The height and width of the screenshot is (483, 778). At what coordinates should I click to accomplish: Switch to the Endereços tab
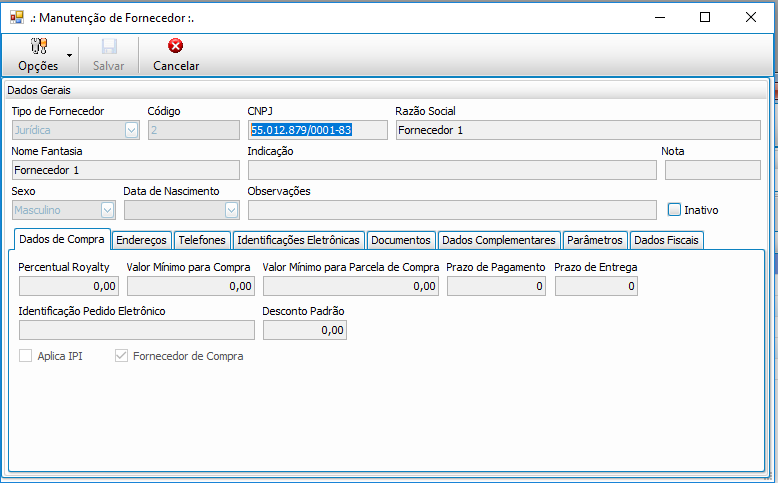[141, 240]
